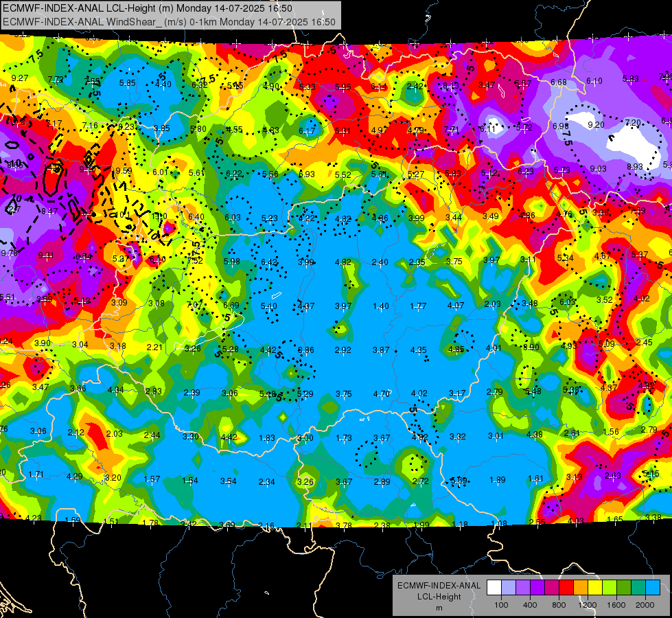Click the grid value 6.68
Screen dimensions: 672x618
pyautogui.click(x=559, y=82)
